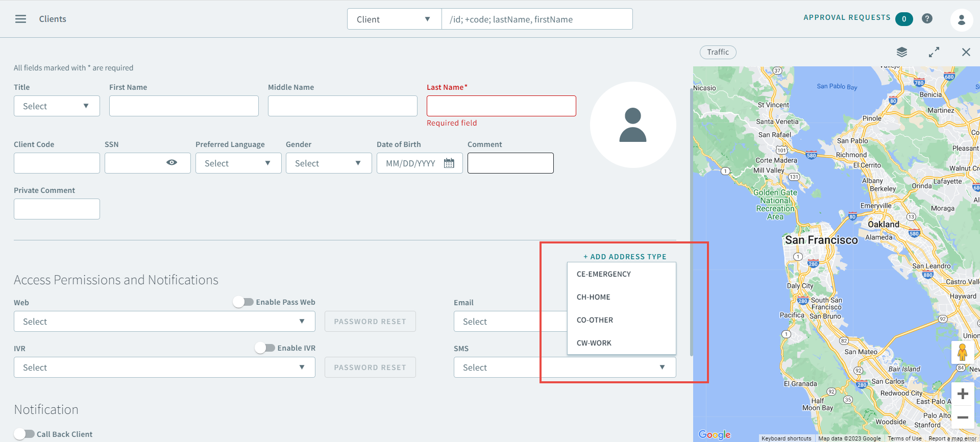980x442 pixels.
Task: Open the map layers icon
Action: coord(902,52)
